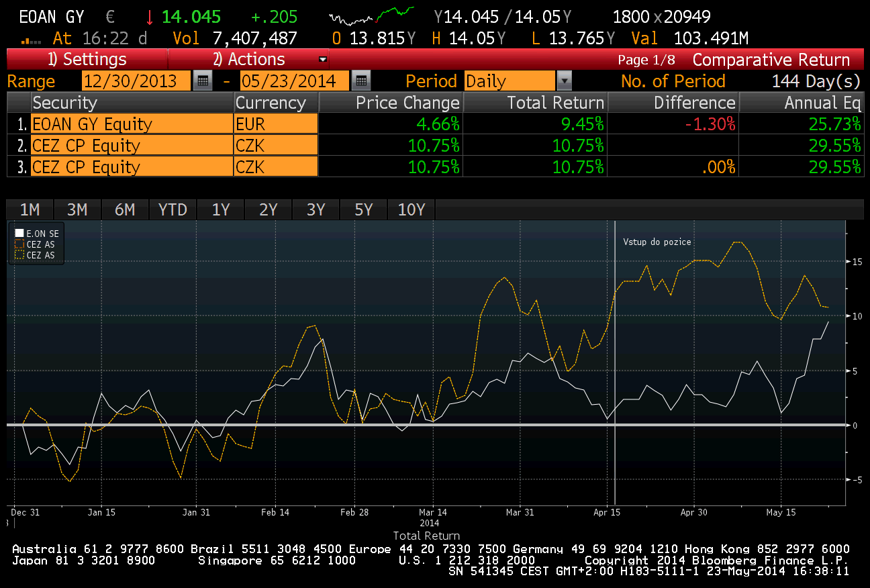Click the Apr 30 date axis label
This screenshot has height=588, width=870.
tap(694, 512)
